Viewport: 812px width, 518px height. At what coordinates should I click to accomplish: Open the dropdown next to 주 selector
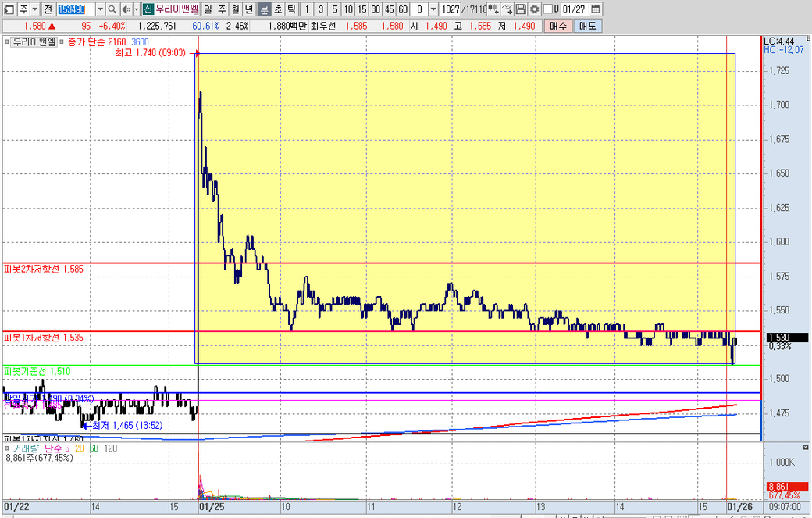35,9
